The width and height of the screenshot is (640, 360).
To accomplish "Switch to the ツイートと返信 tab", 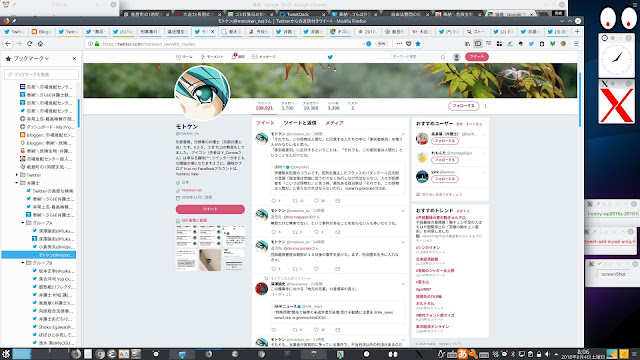I will point(300,123).
